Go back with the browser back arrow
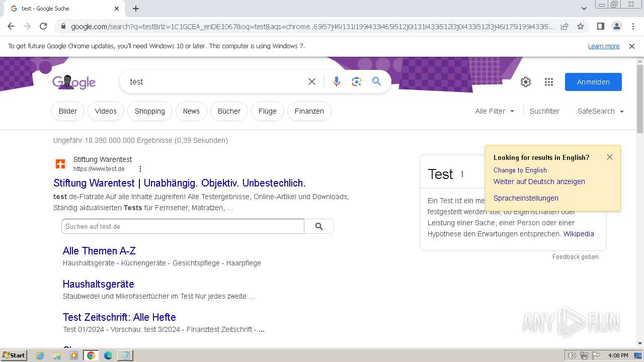Screen dimensions: 644x362 11,26
